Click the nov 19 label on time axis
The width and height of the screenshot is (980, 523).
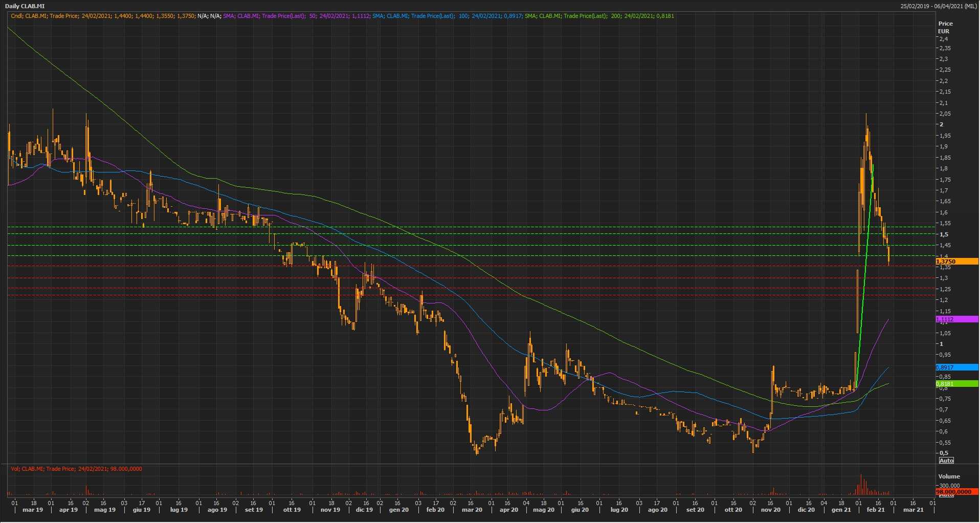point(330,510)
